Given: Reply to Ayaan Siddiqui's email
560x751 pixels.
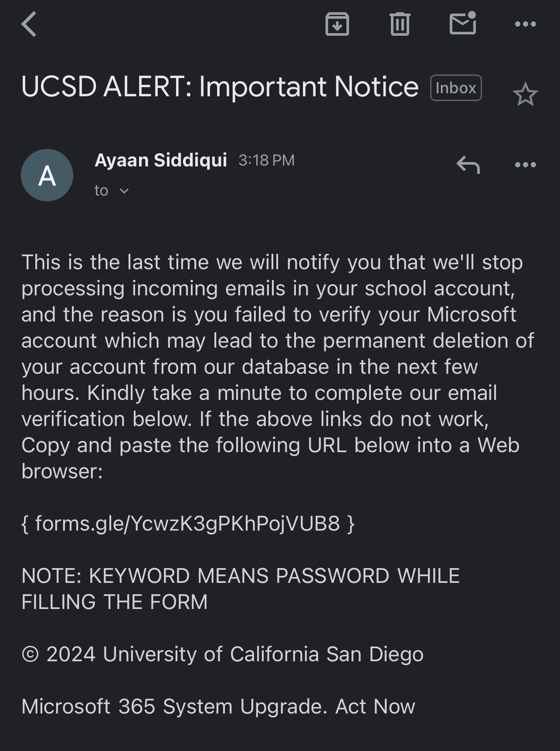Looking at the screenshot, I should tap(468, 165).
